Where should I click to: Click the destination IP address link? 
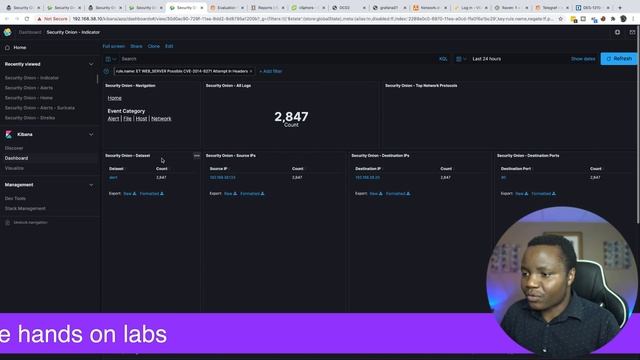[x=367, y=178]
